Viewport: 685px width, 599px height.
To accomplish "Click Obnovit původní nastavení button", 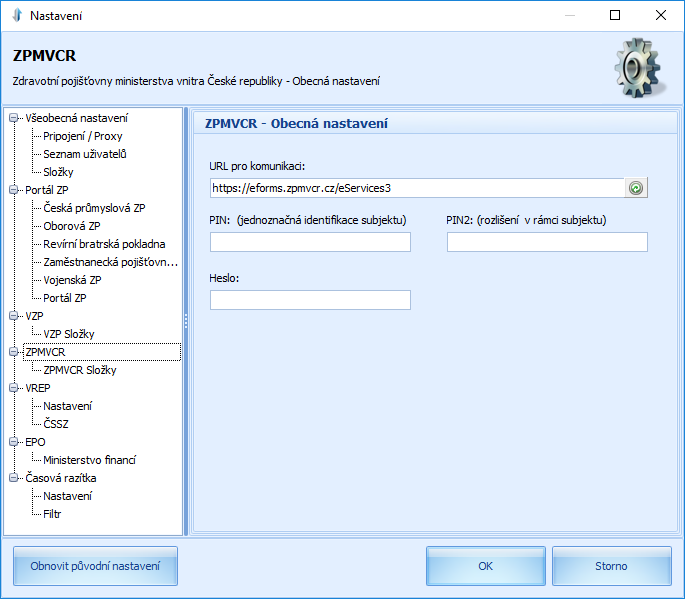I will (95, 566).
